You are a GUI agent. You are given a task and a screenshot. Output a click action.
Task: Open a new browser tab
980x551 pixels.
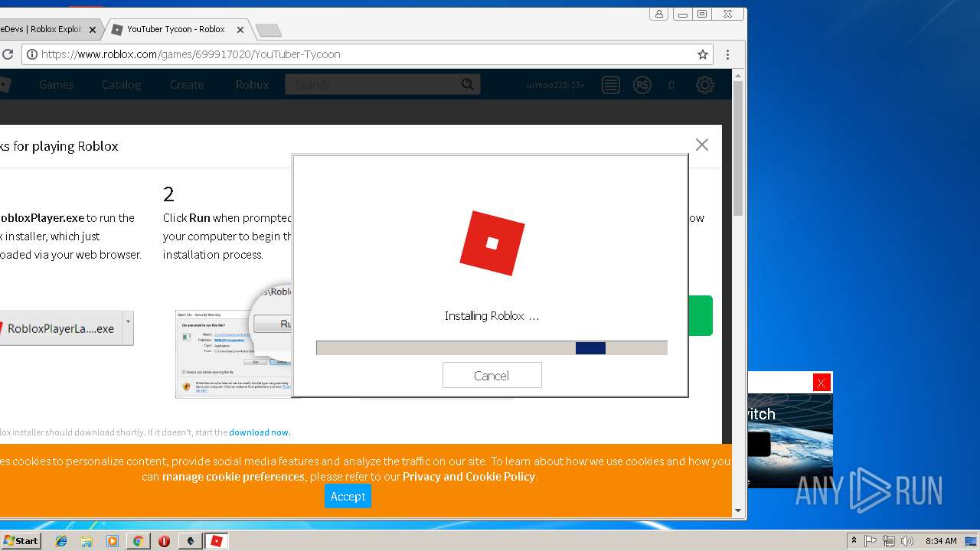pos(268,31)
